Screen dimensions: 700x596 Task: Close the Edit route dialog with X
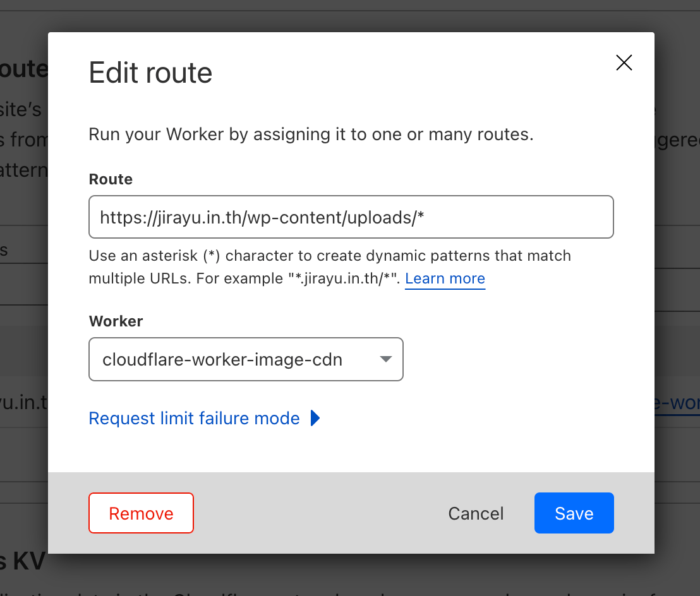pyautogui.click(x=624, y=63)
